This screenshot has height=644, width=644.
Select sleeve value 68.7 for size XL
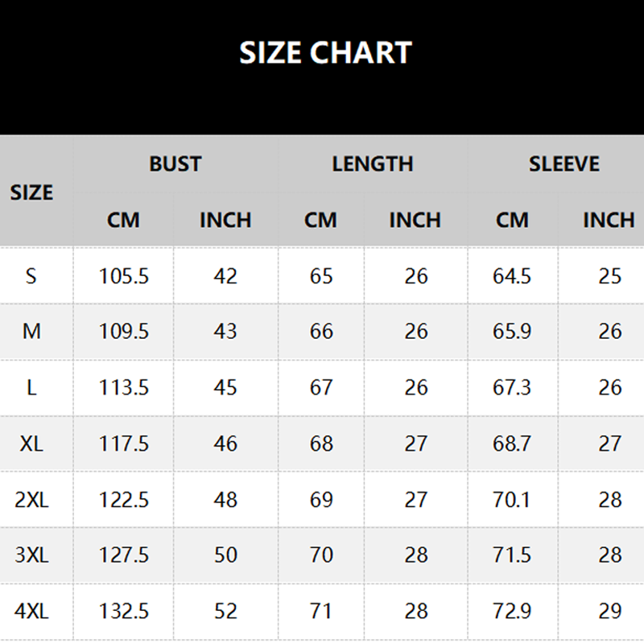coord(512,443)
